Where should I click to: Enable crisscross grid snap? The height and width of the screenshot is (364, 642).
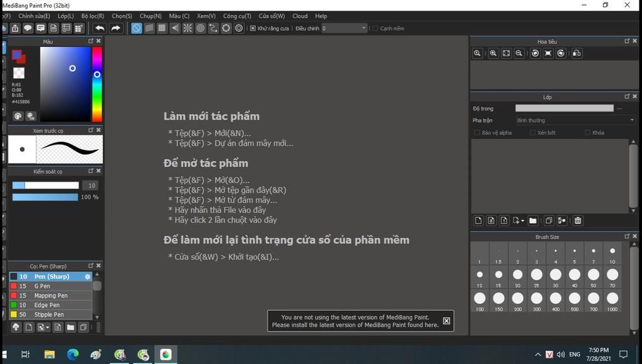pyautogui.click(x=162, y=28)
